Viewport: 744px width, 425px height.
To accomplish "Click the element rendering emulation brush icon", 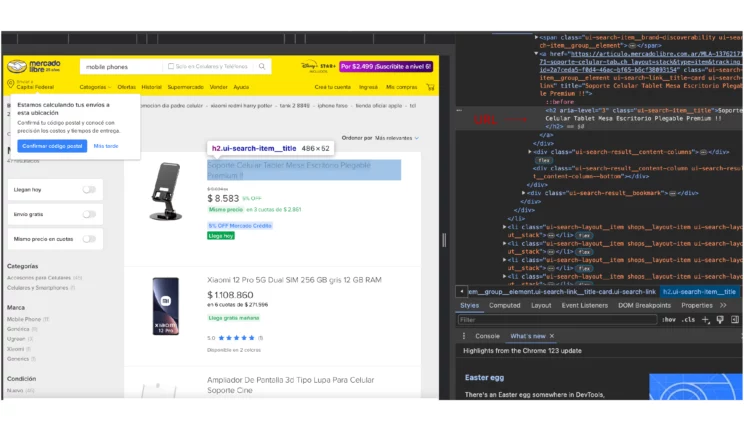I will tap(720, 320).
